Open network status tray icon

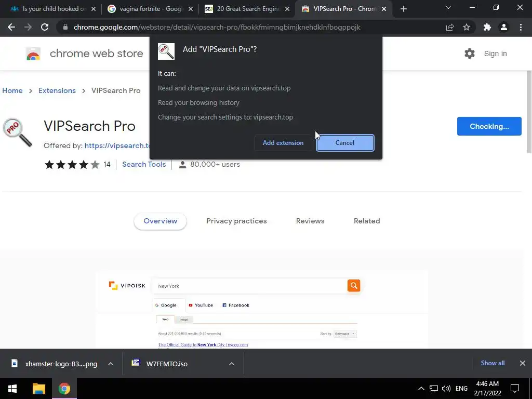pyautogui.click(x=434, y=389)
